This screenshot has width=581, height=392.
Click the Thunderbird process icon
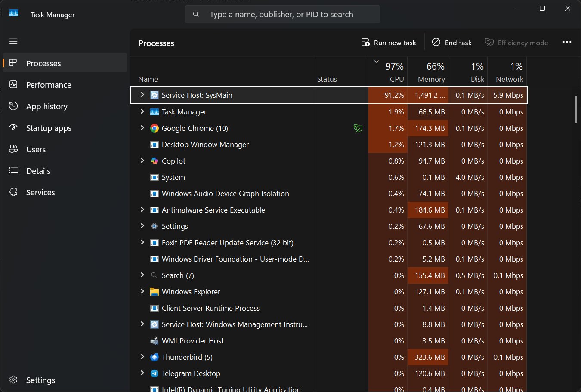pyautogui.click(x=154, y=357)
